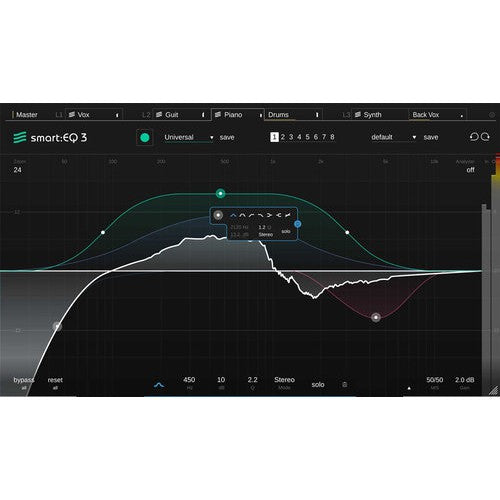500x500 pixels.
Task: Open the Piano group slot arrow
Action: click(x=261, y=115)
